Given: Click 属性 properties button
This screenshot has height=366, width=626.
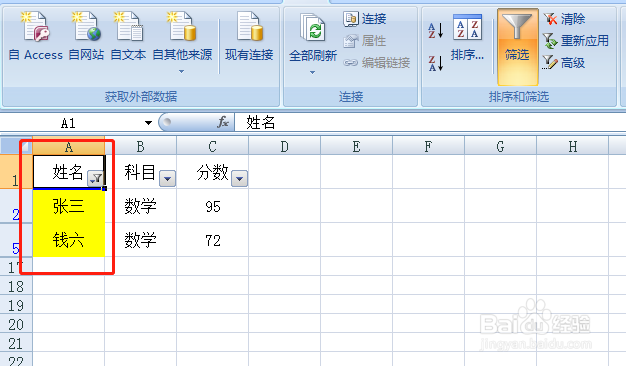Looking at the screenshot, I should (x=365, y=41).
